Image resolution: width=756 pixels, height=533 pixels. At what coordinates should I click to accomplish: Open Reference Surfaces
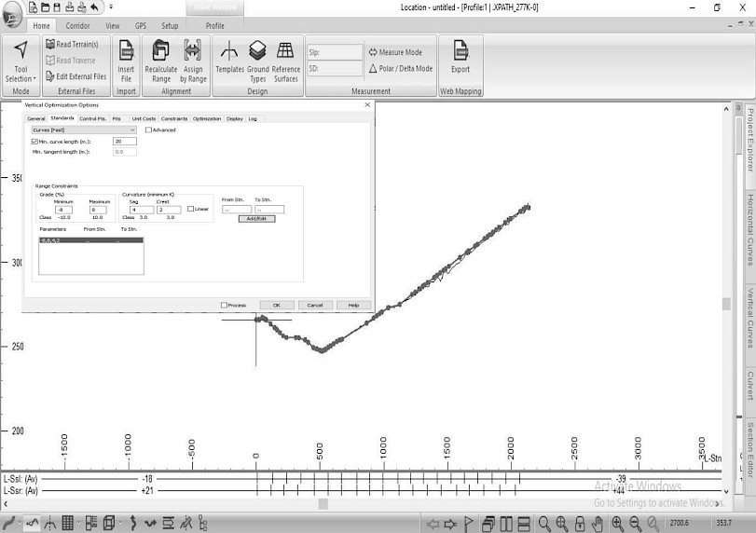click(x=286, y=60)
